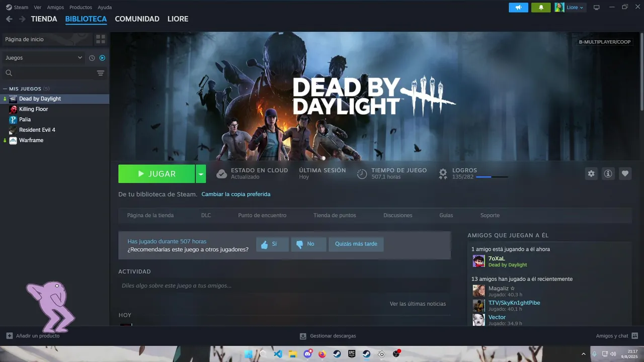
Task: Open Vector's friend avatar
Action: point(478,320)
